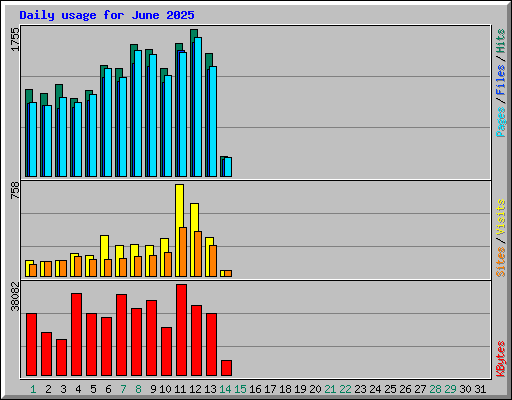
Task: Click day 8 on the x-axis
Action: pos(138,389)
